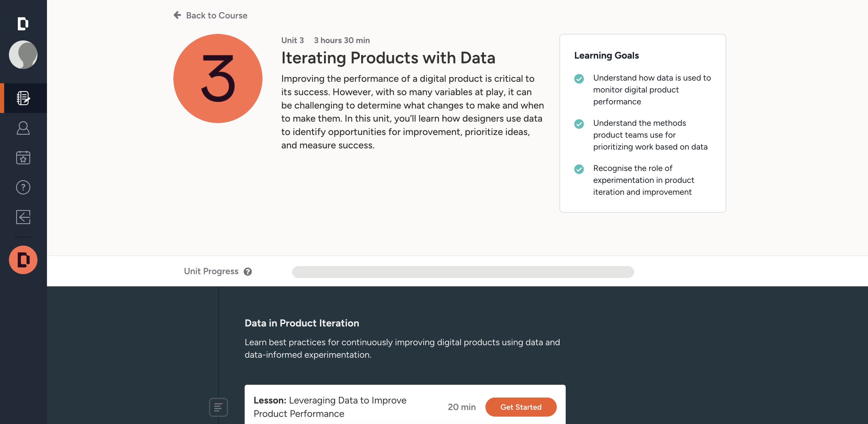The height and width of the screenshot is (424, 868).
Task: Open the course content notebook icon
Action: 23,98
